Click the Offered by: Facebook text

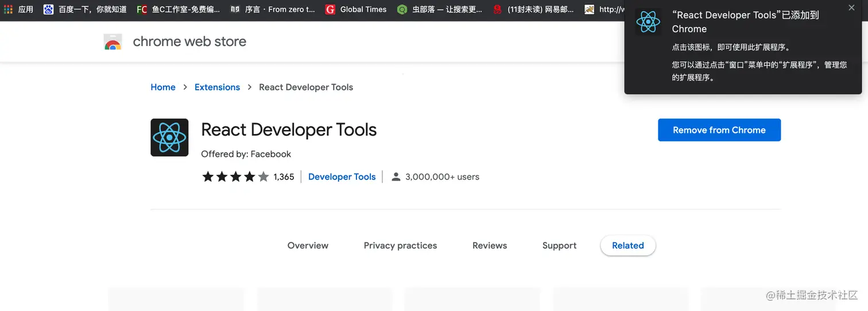pyautogui.click(x=246, y=154)
